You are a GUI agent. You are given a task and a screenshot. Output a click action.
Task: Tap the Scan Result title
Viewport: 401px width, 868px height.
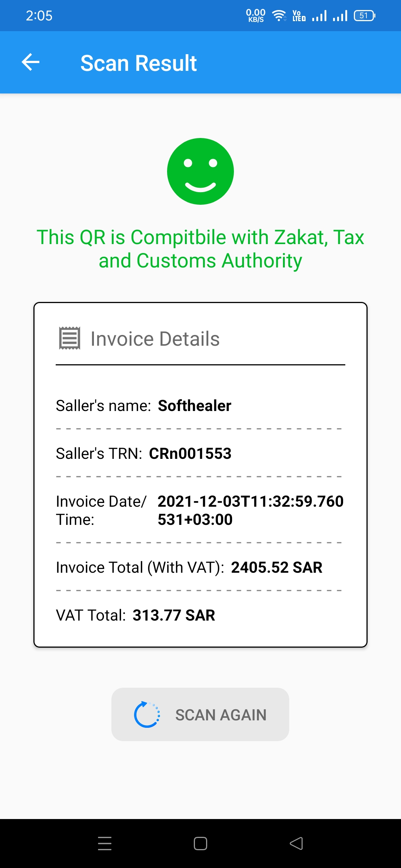pos(138,63)
